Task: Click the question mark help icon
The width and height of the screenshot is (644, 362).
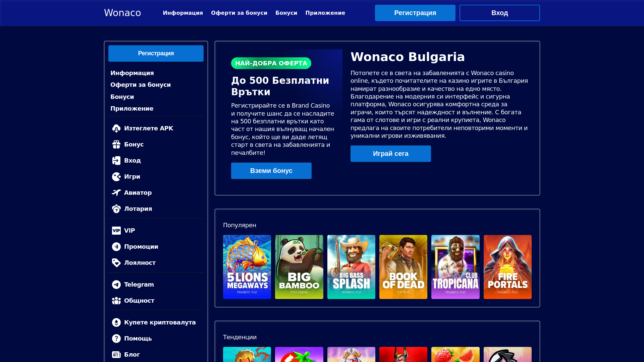Action: click(116, 339)
